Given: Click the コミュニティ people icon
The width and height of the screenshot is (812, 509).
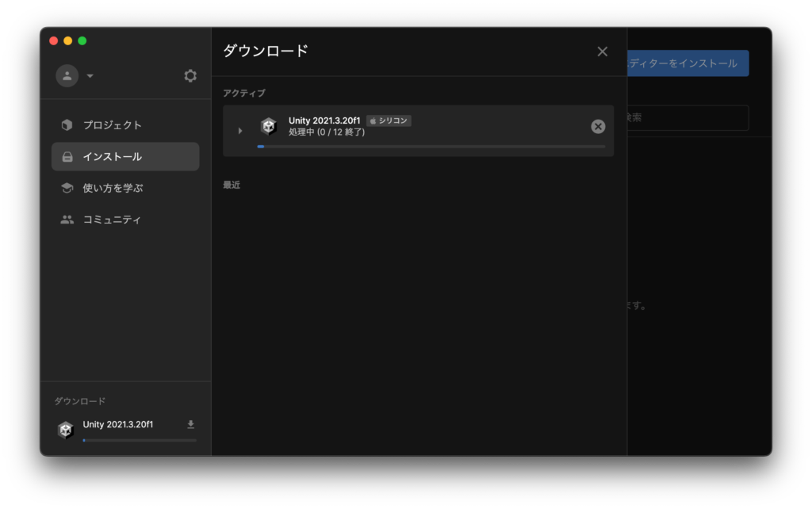Looking at the screenshot, I should coord(67,220).
